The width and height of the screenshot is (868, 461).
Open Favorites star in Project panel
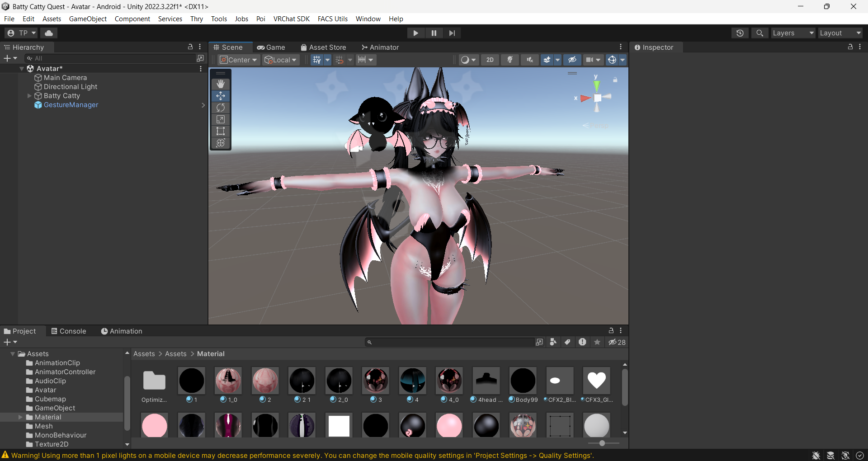click(x=597, y=342)
